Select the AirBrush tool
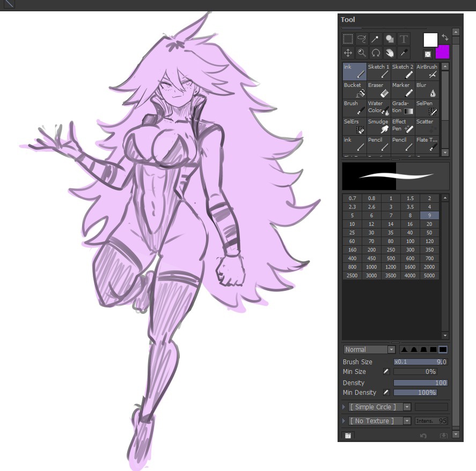This screenshot has width=476, height=471. pyautogui.click(x=427, y=71)
